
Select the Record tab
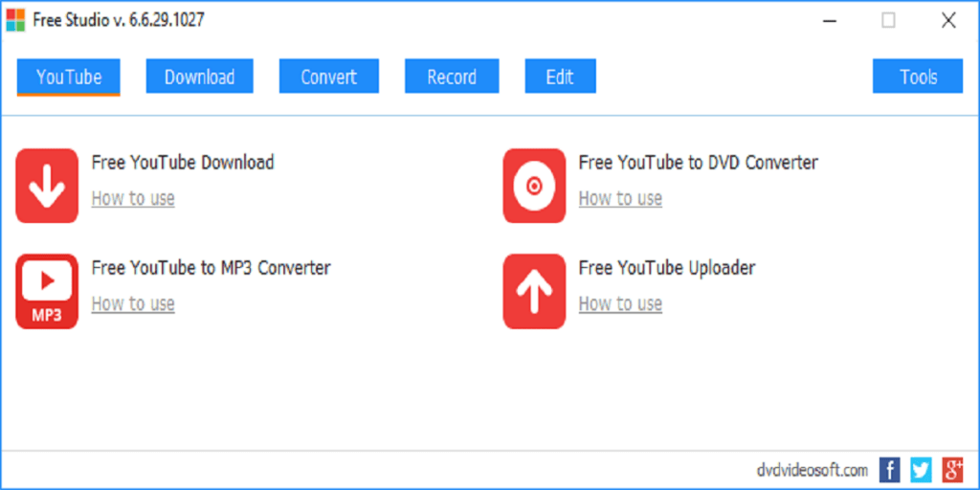452,78
